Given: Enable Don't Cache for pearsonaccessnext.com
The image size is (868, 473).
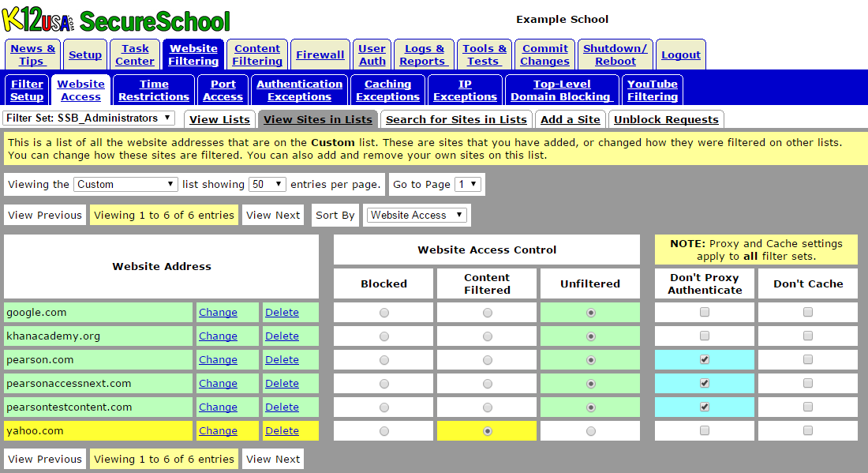Looking at the screenshot, I should click(808, 383).
